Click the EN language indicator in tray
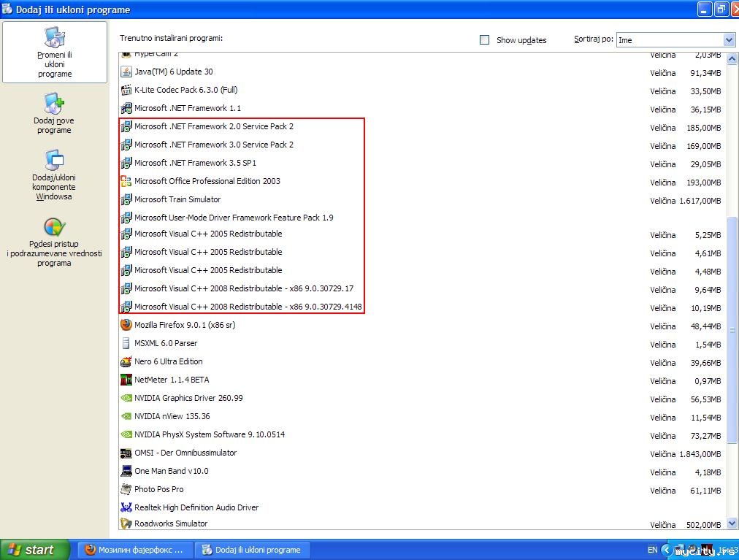Screen dimensions: 739x560 click(x=652, y=550)
